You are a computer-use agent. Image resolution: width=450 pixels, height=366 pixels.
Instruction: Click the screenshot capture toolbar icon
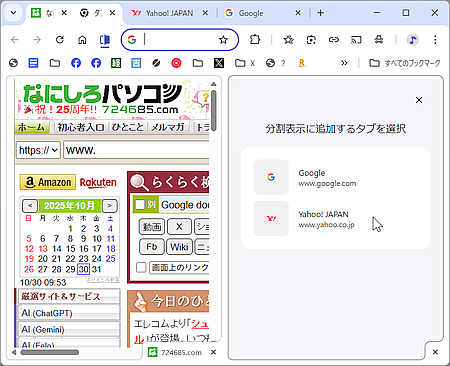click(311, 40)
